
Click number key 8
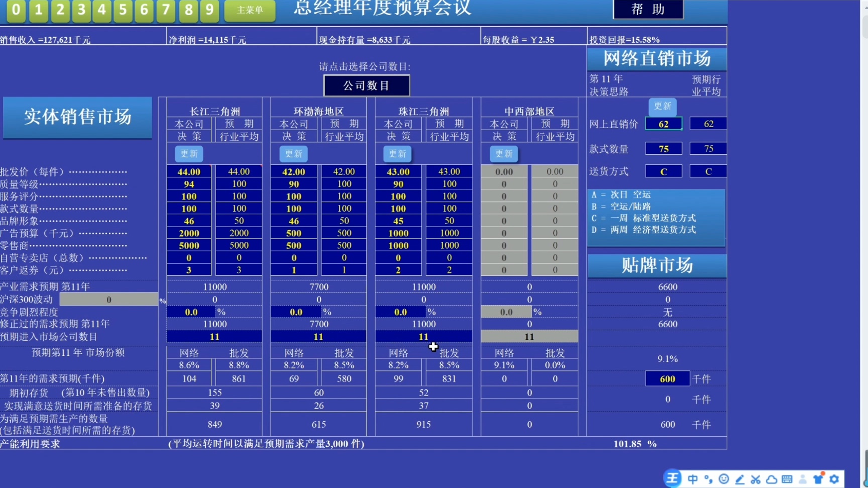tap(188, 10)
